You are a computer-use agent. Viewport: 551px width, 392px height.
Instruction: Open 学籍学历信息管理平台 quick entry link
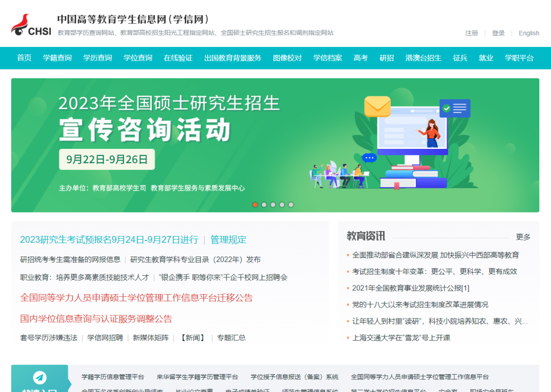point(113,377)
